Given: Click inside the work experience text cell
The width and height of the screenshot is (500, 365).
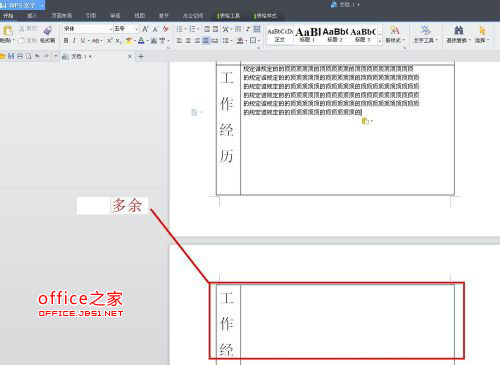Looking at the screenshot, I should pyautogui.click(x=347, y=130).
